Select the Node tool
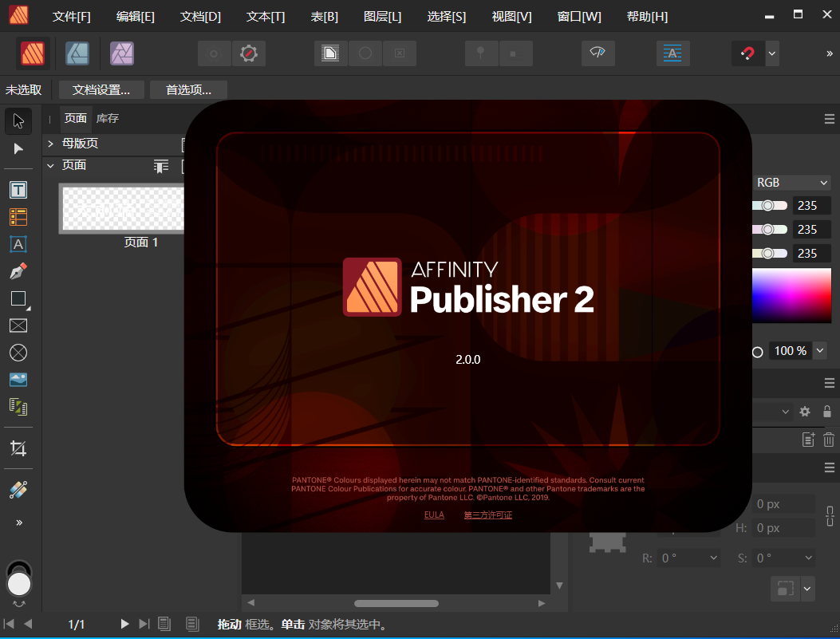Image resolution: width=840 pixels, height=639 pixels. coord(18,148)
